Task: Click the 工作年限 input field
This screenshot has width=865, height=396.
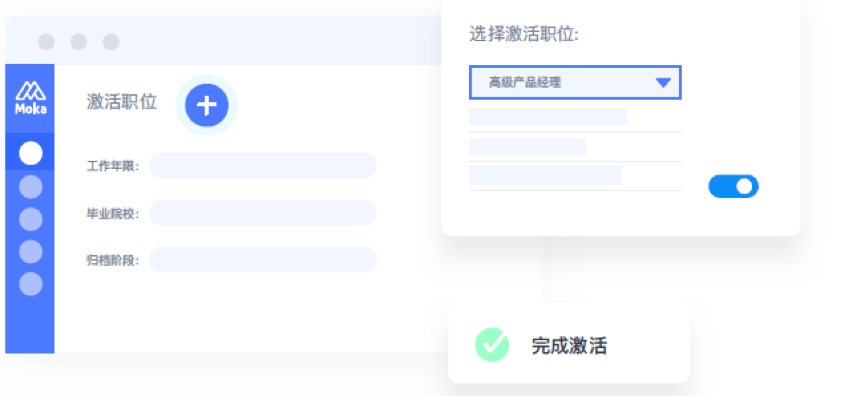Action: point(263,165)
